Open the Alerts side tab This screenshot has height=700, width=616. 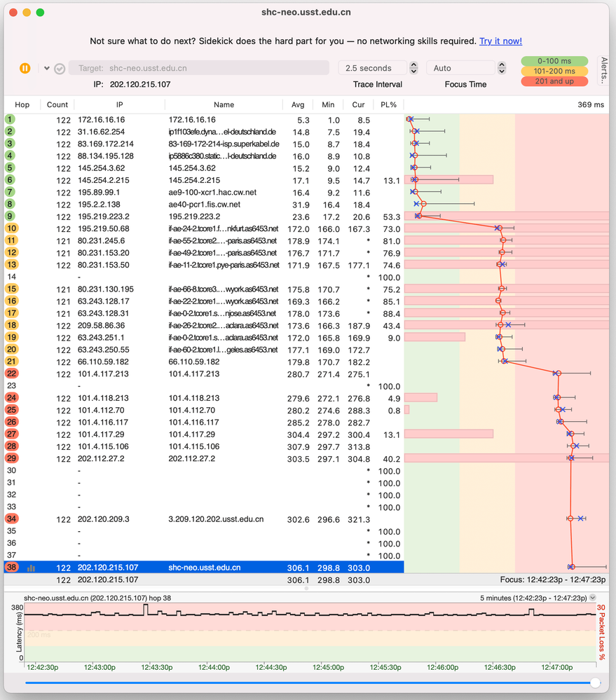click(x=603, y=71)
